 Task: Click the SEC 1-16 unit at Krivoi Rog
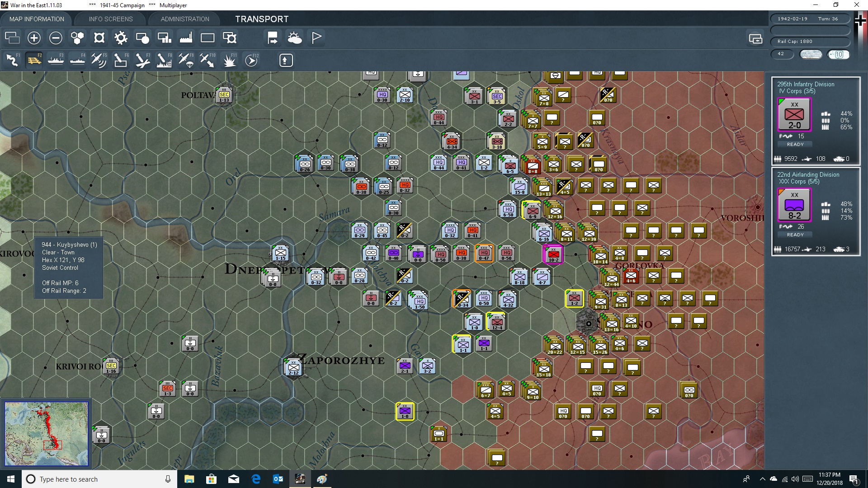pos(111,366)
